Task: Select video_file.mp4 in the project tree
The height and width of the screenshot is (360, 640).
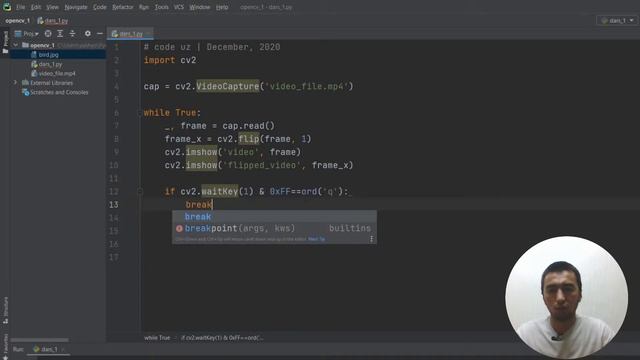Action: pyautogui.click(x=57, y=73)
